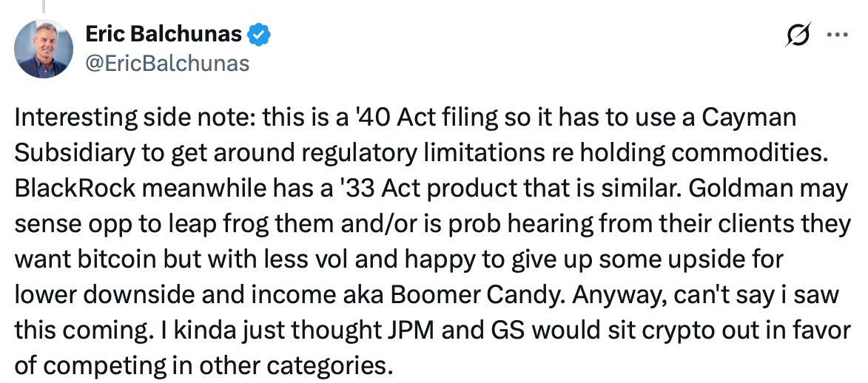Click the @EricBalchunas handle
This screenshot has width=868, height=383.
click(168, 64)
